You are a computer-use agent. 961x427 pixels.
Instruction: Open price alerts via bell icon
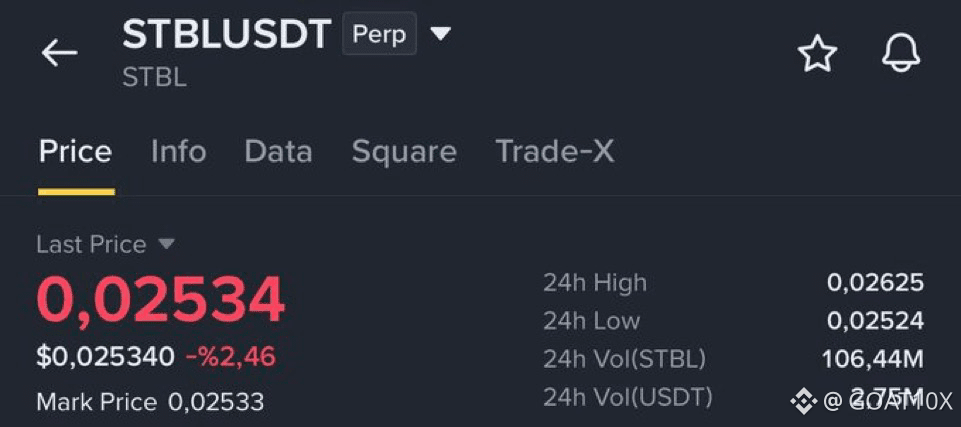point(900,53)
